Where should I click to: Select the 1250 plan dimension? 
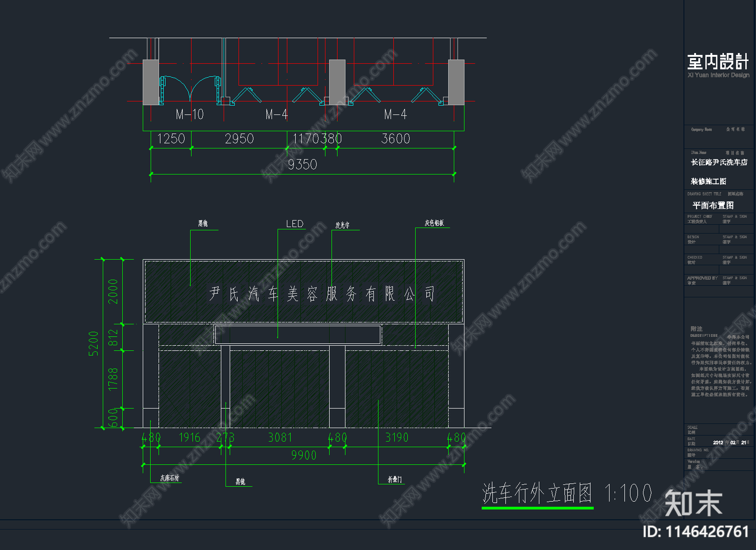(171, 139)
